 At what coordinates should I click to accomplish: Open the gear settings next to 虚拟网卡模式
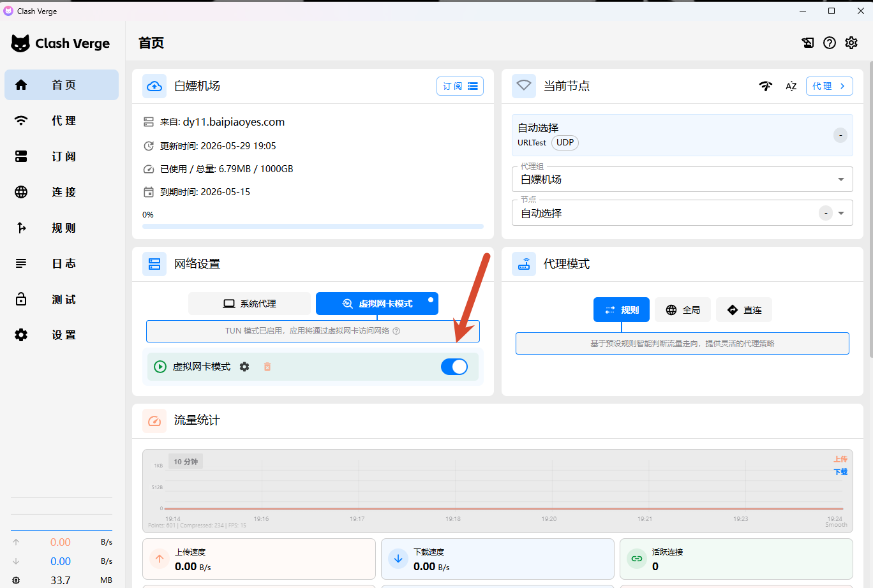[x=244, y=367]
